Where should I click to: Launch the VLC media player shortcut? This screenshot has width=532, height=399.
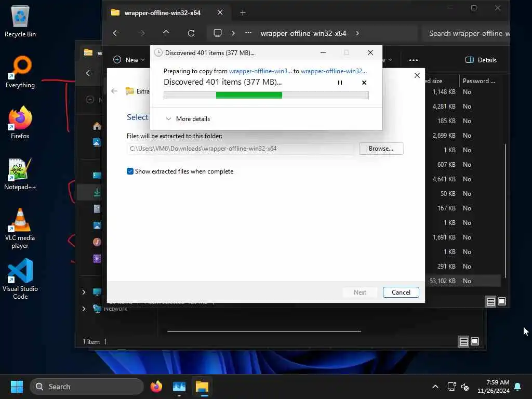pyautogui.click(x=20, y=229)
